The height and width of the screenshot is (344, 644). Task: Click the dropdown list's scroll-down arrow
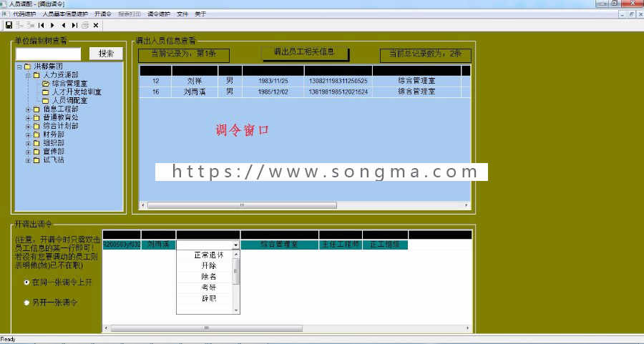[x=236, y=310]
